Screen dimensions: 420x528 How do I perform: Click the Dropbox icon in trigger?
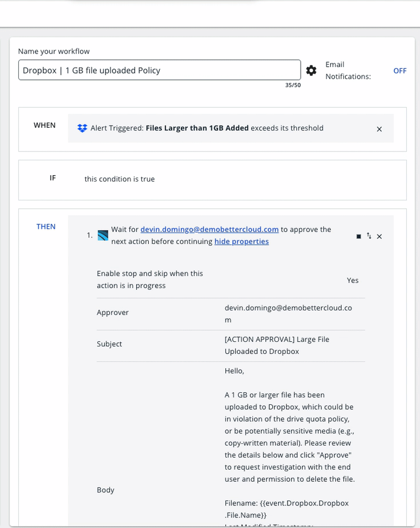(82, 128)
